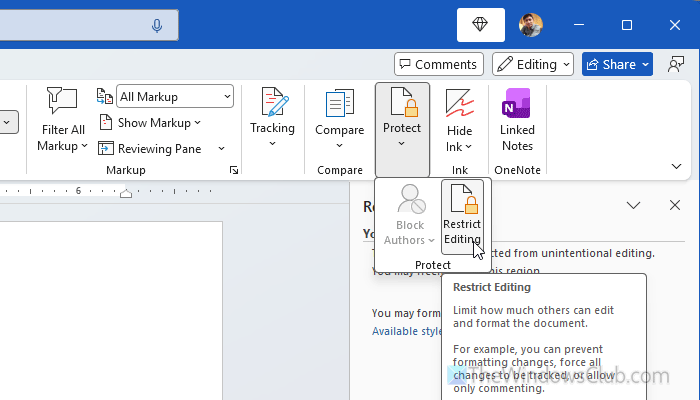Close the Restrict Editing side pane
Screen dimensions: 700x400
pyautogui.click(x=675, y=205)
